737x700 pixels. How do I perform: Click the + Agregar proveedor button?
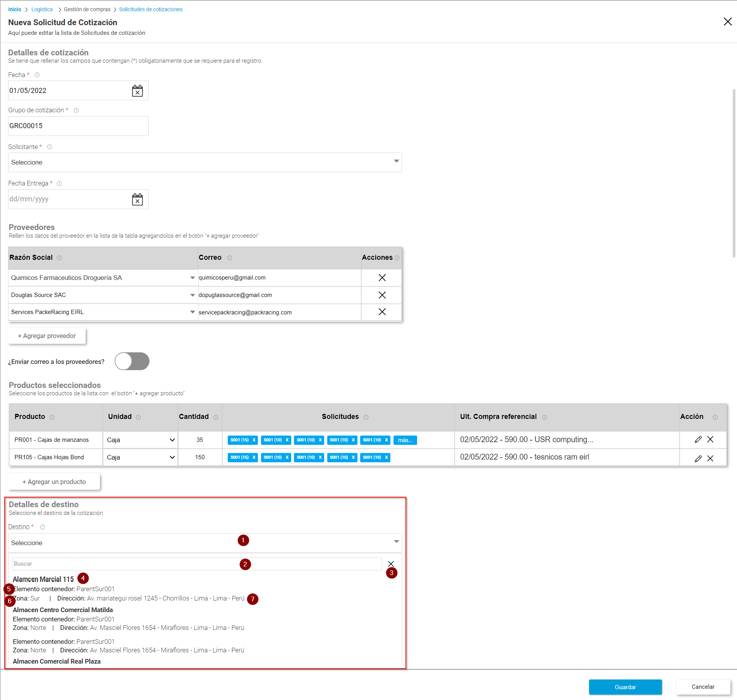click(x=46, y=336)
